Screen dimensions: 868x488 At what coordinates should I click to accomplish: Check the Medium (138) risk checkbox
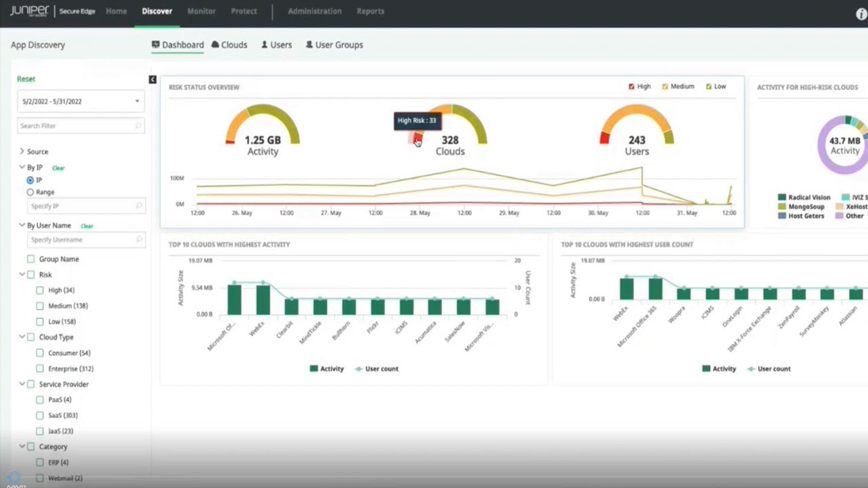point(40,306)
